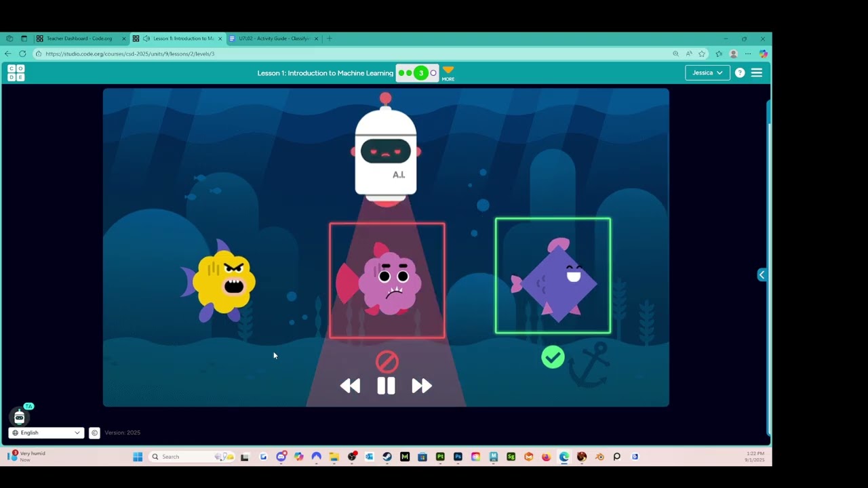Viewport: 868px width, 488px height.
Task: Click the URL address bar
Action: point(353,54)
